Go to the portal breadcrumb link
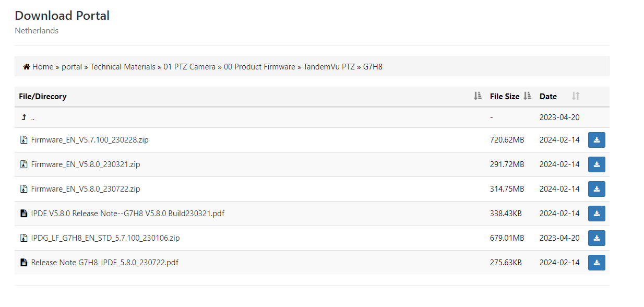Viewport: 644px width, 307px height. click(x=72, y=67)
